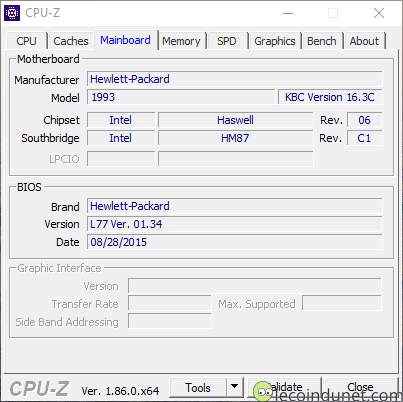This screenshot has height=402, width=403.
Task: Click the first empty LPCIO field
Action: (x=121, y=159)
